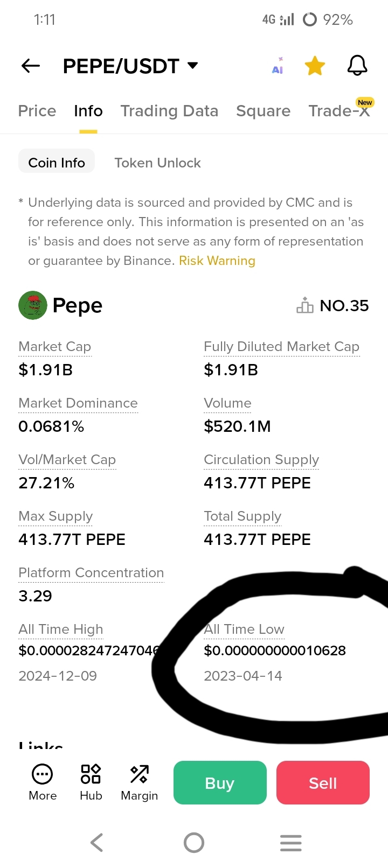Open price alert bell icon

tap(357, 66)
